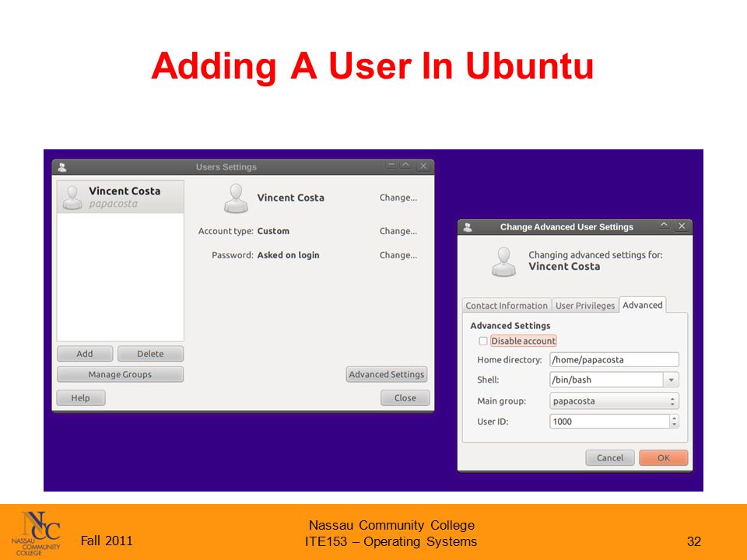Open the Shell dropdown arrow
Viewport: 747px width, 560px height.
tap(672, 380)
